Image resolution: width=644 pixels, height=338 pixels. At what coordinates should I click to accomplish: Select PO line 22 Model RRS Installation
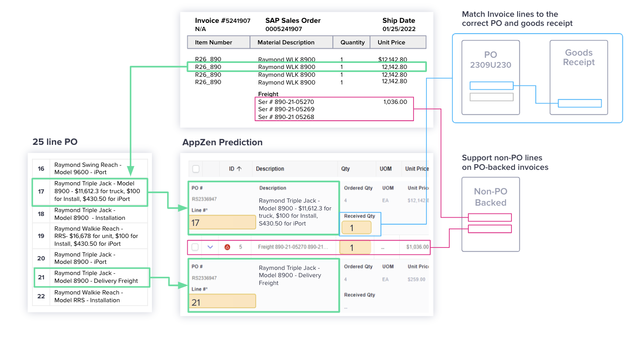point(90,296)
